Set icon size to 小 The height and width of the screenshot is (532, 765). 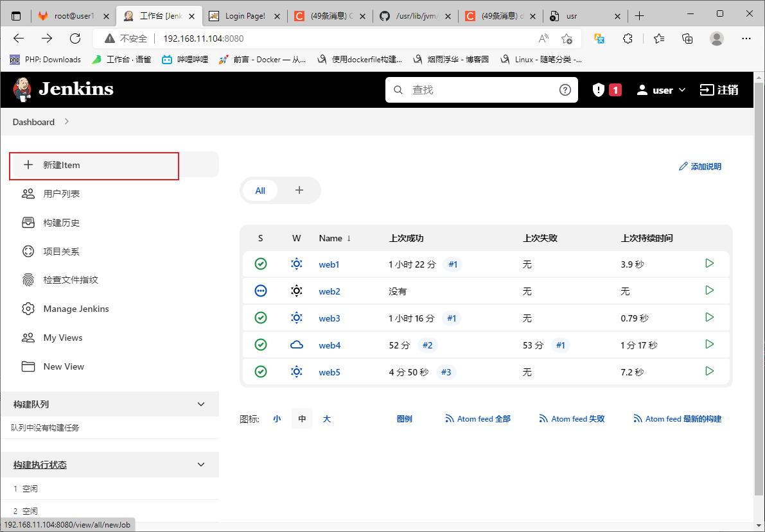coord(277,418)
